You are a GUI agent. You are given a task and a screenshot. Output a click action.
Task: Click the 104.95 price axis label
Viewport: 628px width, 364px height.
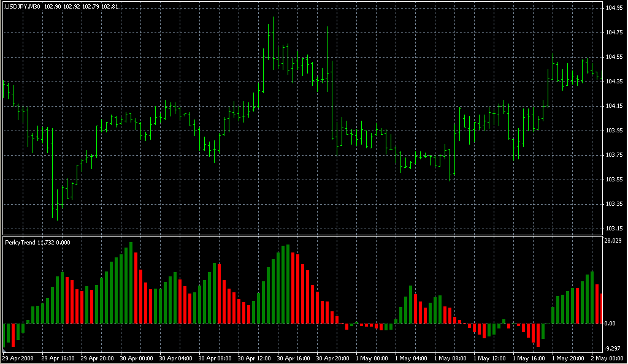[x=613, y=8]
